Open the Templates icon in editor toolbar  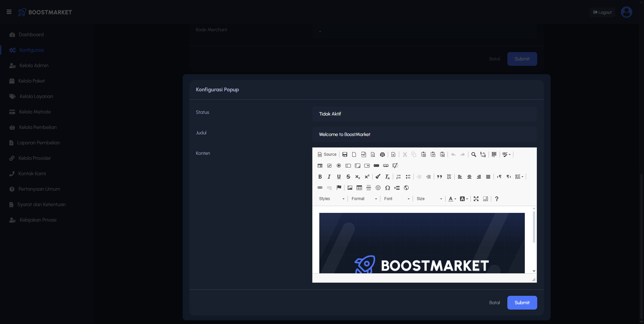point(393,154)
